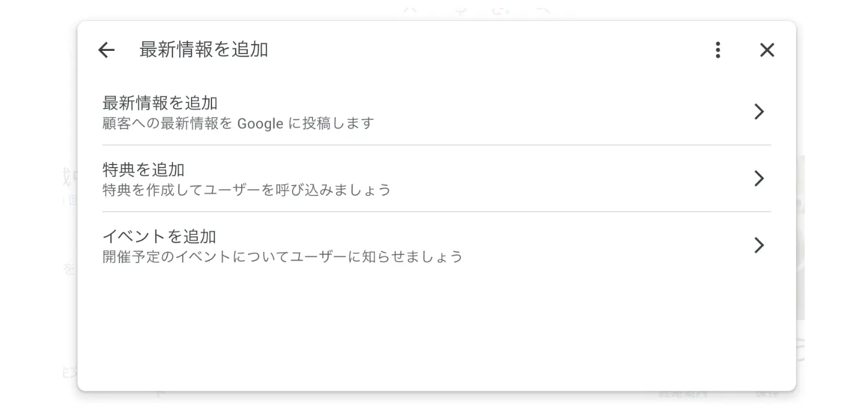868x412 pixels.
Task: Select the 特典を追加 list option title
Action: click(143, 169)
